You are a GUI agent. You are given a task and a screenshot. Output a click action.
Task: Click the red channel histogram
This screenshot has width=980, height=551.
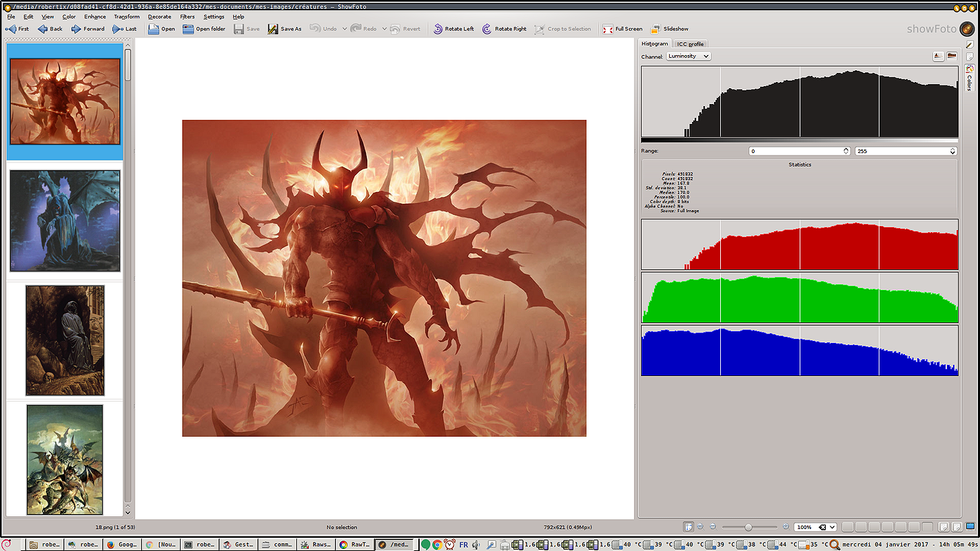(x=799, y=245)
